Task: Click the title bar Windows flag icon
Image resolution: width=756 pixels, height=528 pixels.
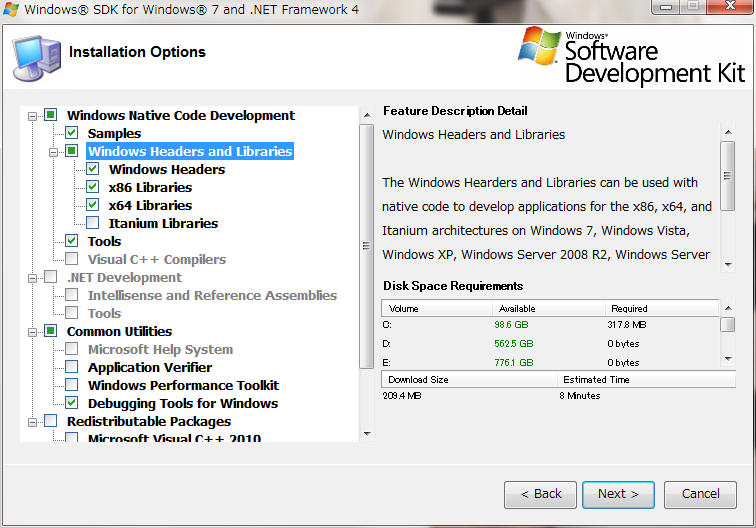Action: pyautogui.click(x=11, y=9)
